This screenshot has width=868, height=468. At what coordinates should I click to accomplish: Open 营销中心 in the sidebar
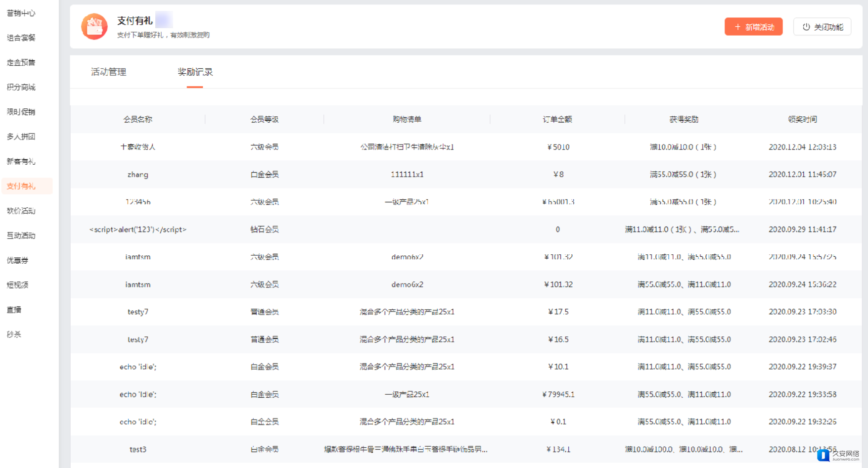[x=21, y=13]
